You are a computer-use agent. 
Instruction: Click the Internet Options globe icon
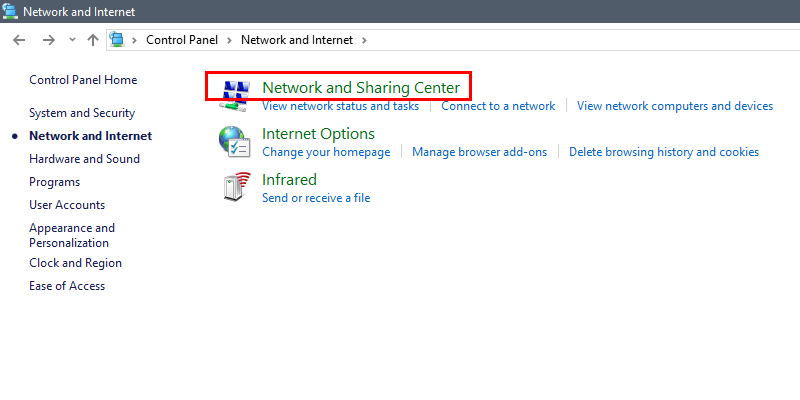click(x=234, y=141)
